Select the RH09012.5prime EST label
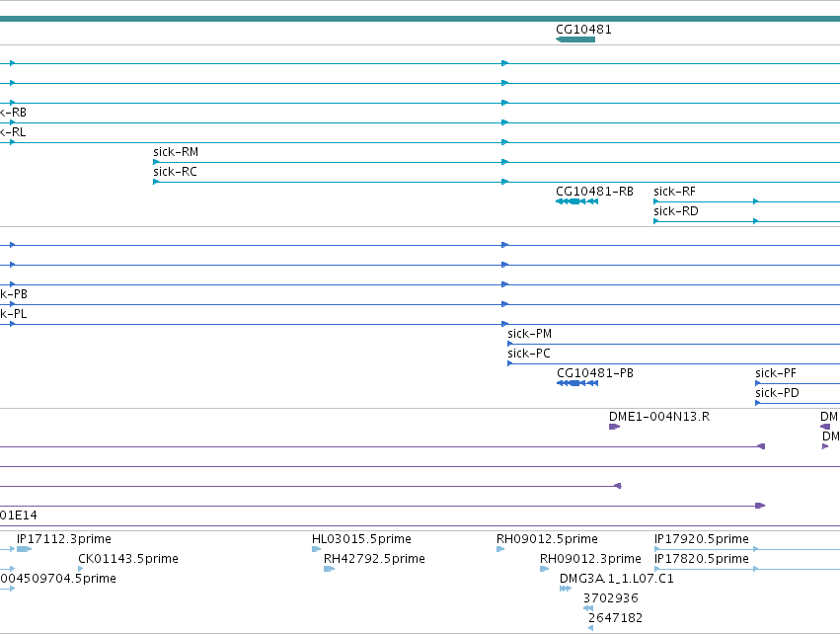 click(547, 539)
